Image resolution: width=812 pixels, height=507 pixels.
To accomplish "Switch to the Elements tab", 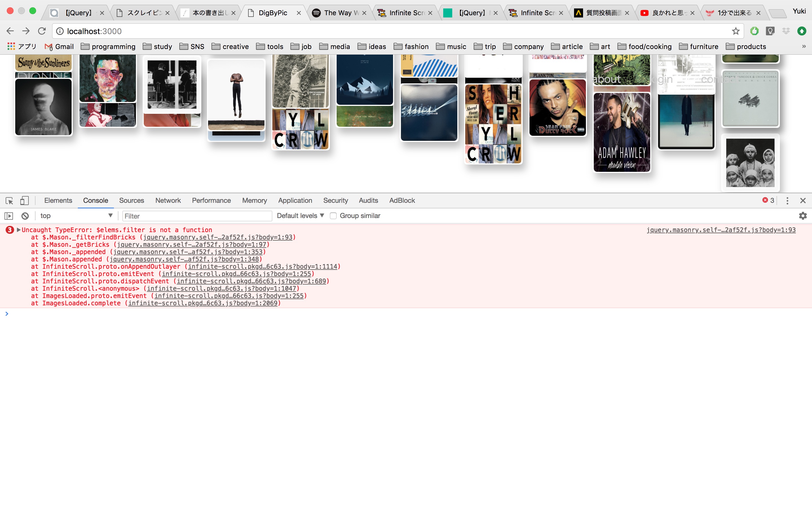I will (58, 201).
